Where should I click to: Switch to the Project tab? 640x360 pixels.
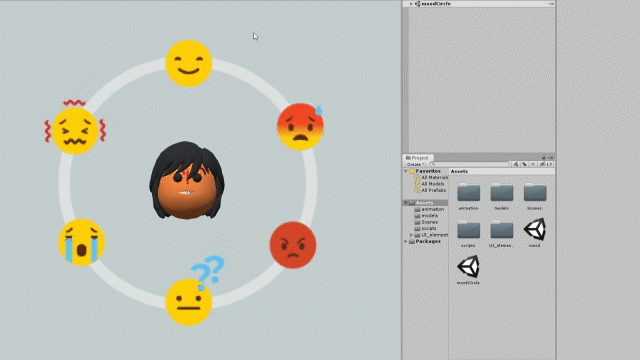point(418,158)
